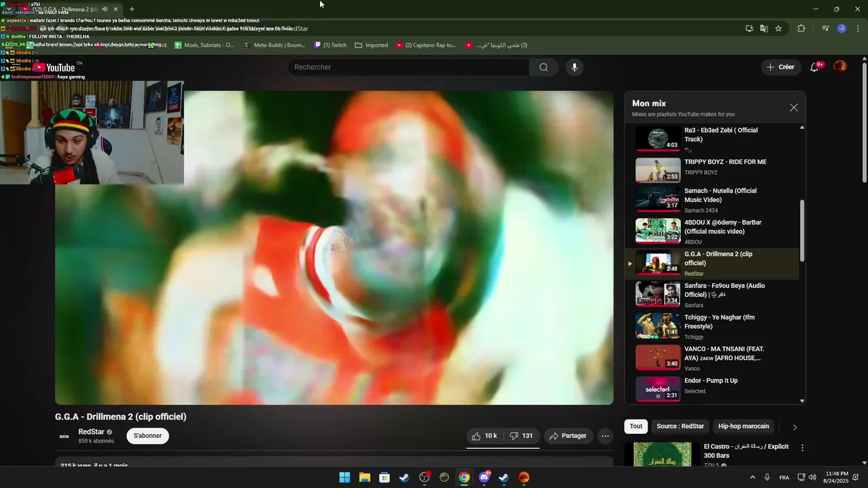Select the Hip-hop marocain chip
The width and height of the screenshot is (868, 488).
coord(744,426)
